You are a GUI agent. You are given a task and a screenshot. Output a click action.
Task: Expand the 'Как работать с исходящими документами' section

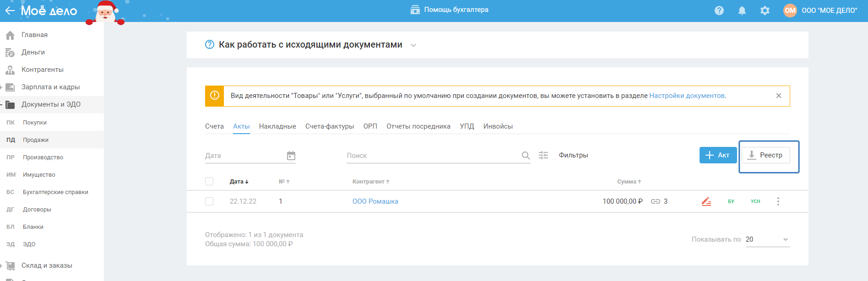(413, 45)
